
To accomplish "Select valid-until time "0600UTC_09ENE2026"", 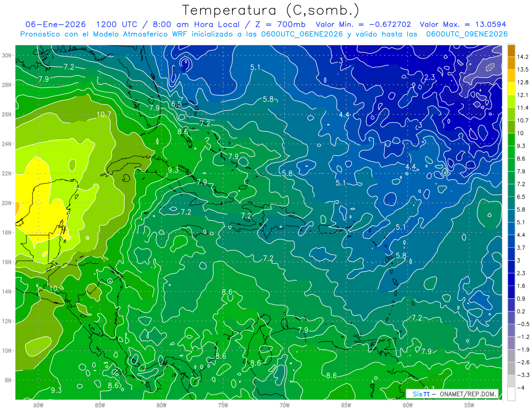I will pos(466,34).
